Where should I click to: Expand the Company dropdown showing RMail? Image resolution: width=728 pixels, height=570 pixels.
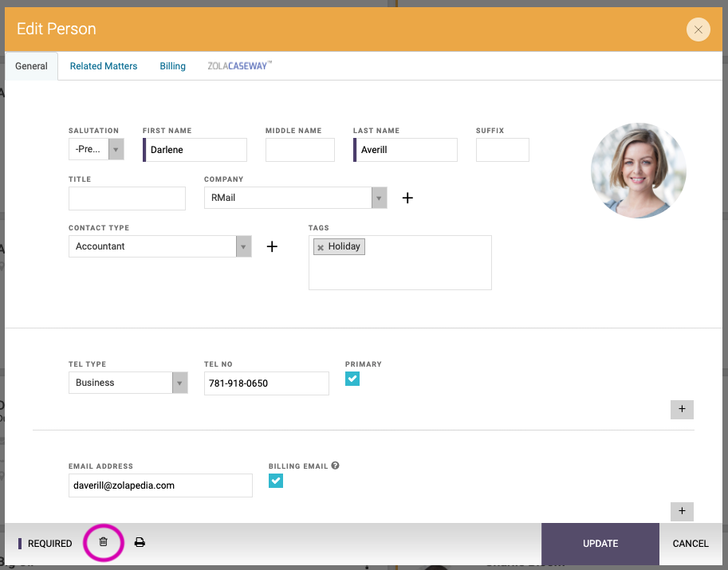[295, 199]
